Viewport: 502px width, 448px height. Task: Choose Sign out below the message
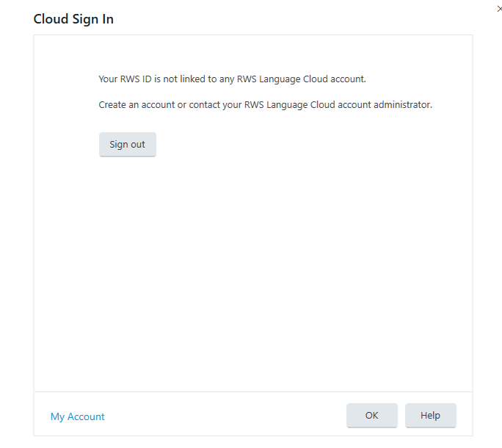[x=128, y=144]
